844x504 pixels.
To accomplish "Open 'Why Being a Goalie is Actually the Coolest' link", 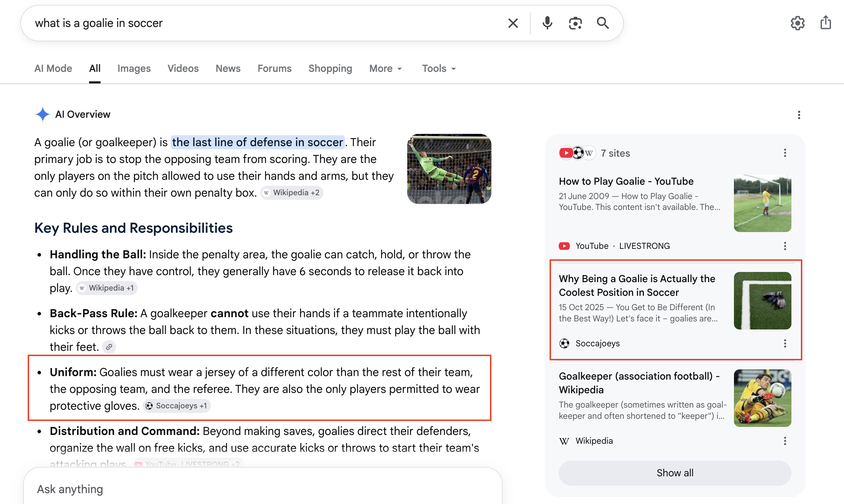I will click(637, 285).
